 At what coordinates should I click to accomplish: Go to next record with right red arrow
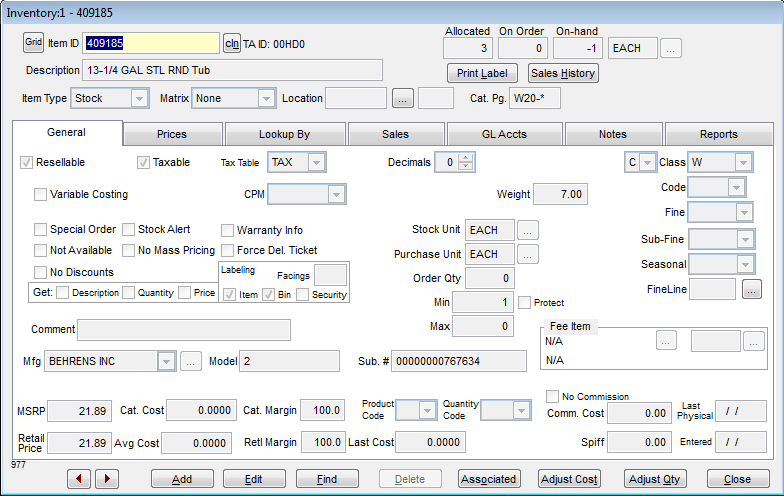(x=107, y=479)
